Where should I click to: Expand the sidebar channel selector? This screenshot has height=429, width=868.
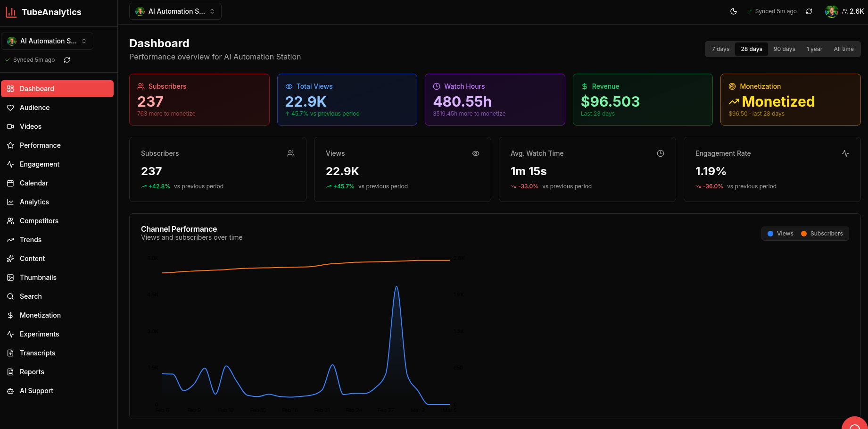47,41
